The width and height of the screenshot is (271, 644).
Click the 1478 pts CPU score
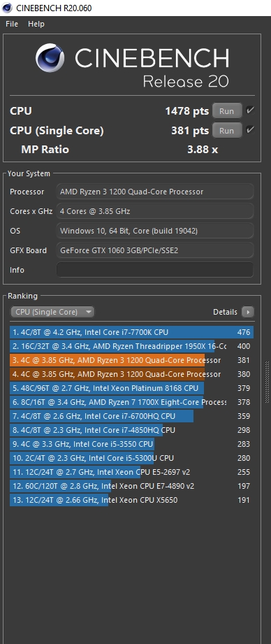(187, 111)
